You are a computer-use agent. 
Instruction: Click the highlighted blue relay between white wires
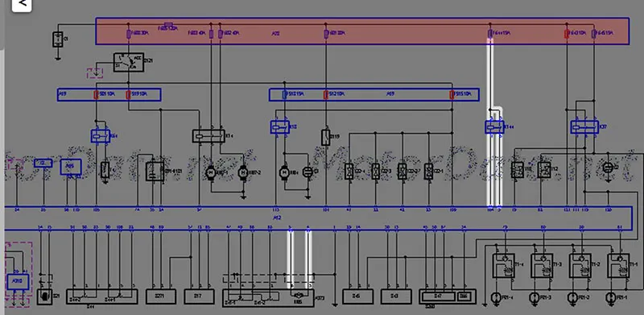click(x=494, y=127)
